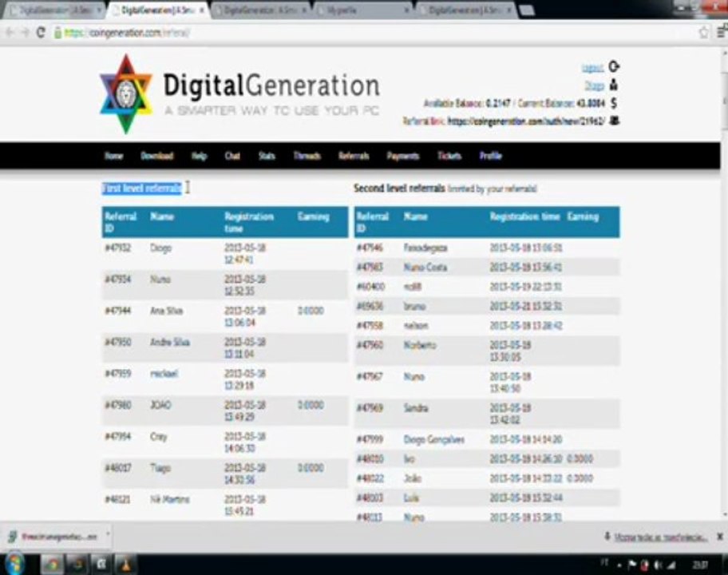Open the Chat menu item
Viewport: 728px width, 575px height.
point(232,156)
